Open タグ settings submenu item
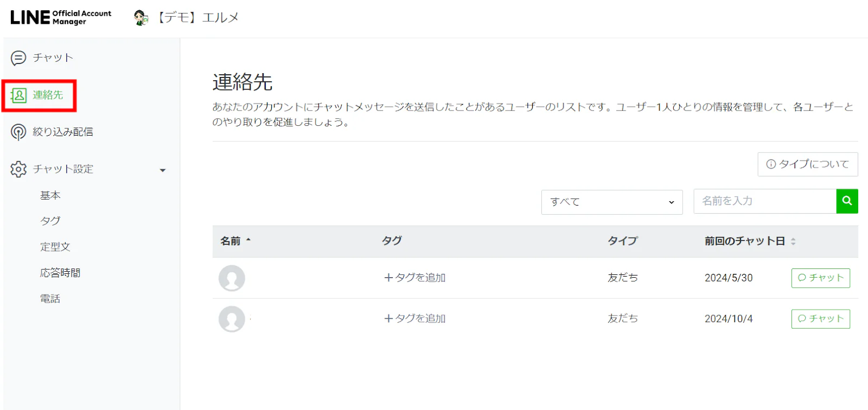 pos(50,221)
